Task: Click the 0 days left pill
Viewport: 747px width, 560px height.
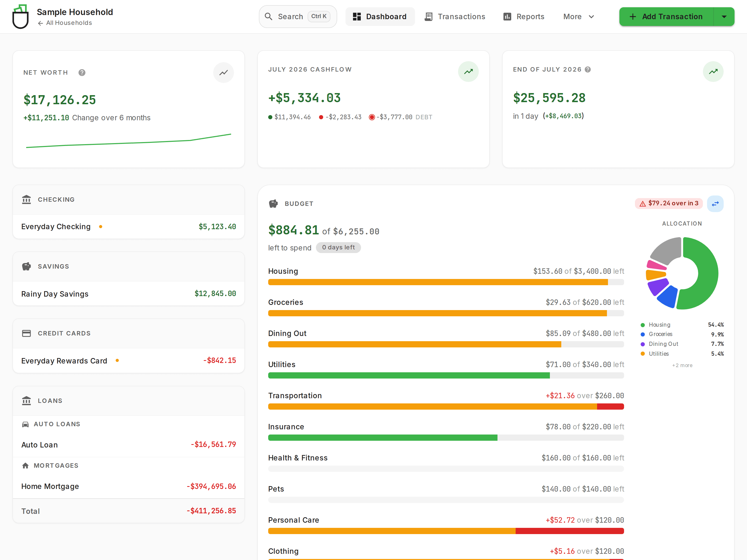Action: 338,247
